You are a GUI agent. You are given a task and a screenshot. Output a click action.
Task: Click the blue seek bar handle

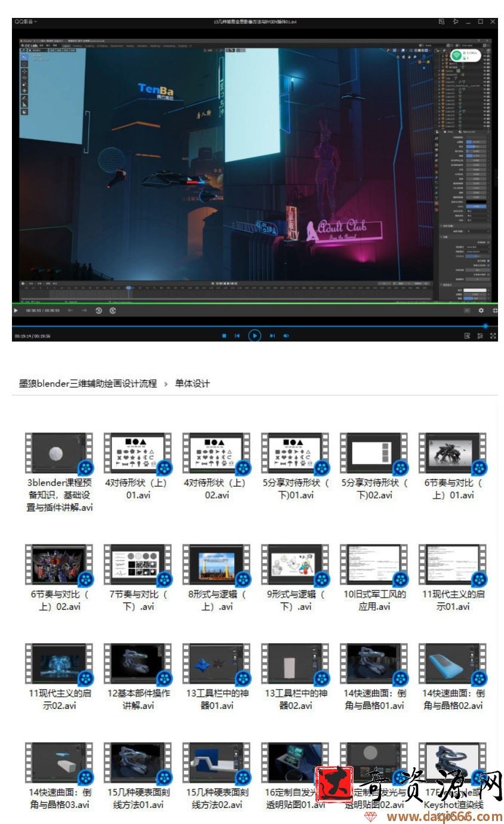(485, 325)
